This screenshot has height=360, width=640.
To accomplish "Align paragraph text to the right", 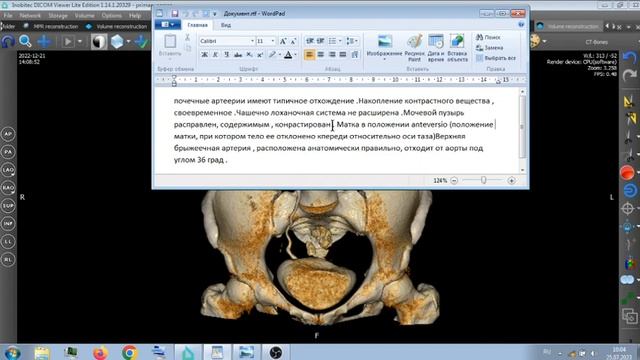I will tap(332, 55).
